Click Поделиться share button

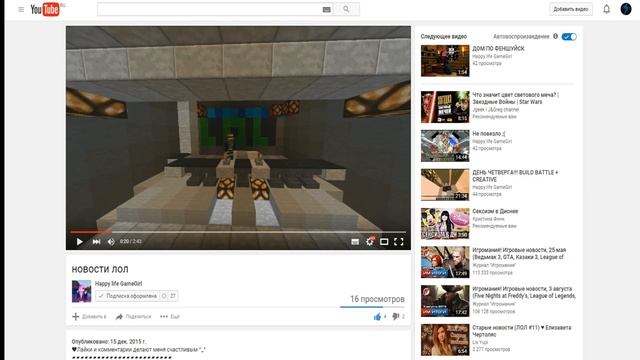(133, 317)
